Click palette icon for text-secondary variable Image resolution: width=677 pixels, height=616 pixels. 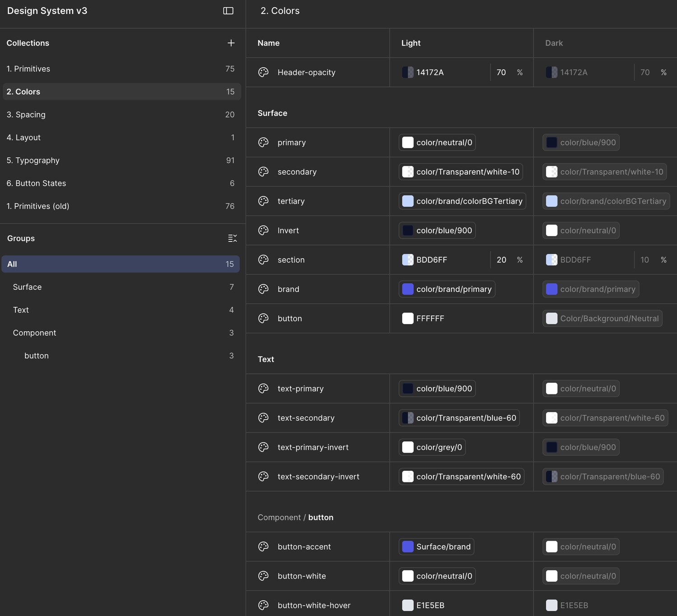click(264, 417)
